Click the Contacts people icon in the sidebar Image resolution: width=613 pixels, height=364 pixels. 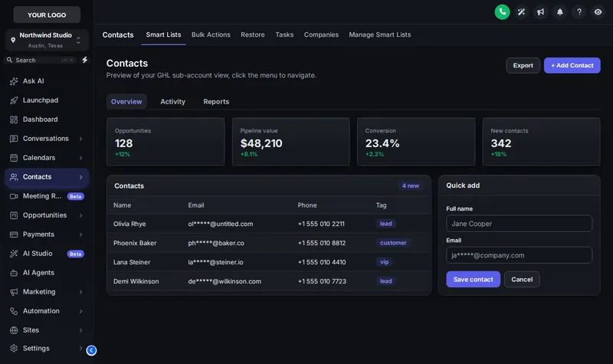14,177
